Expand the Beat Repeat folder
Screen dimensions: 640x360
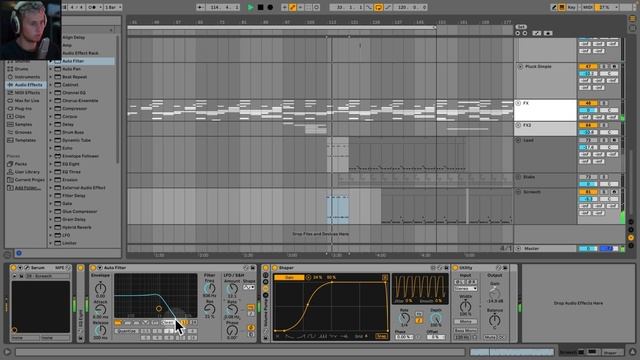pos(51,77)
